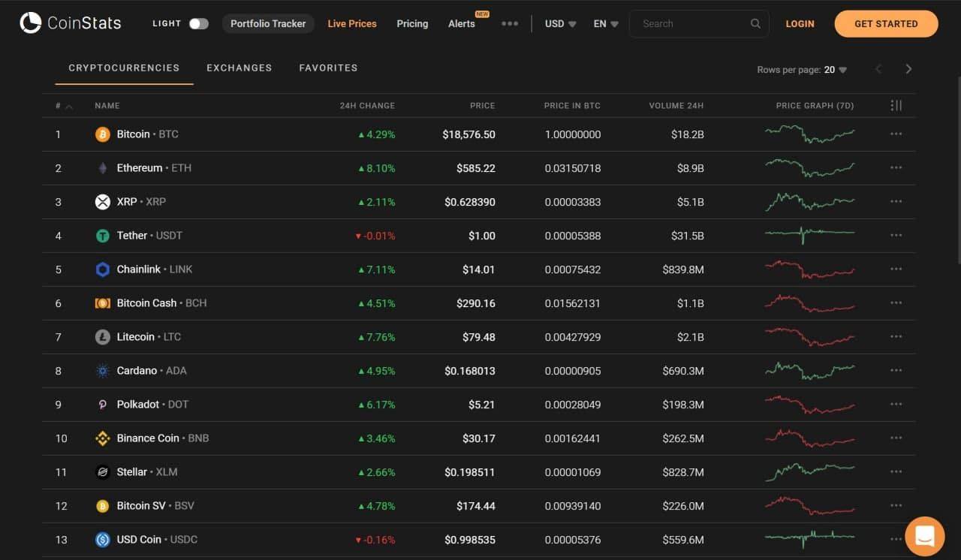The image size is (961, 560).
Task: Switch to the EXCHANGES tab
Action: click(239, 68)
